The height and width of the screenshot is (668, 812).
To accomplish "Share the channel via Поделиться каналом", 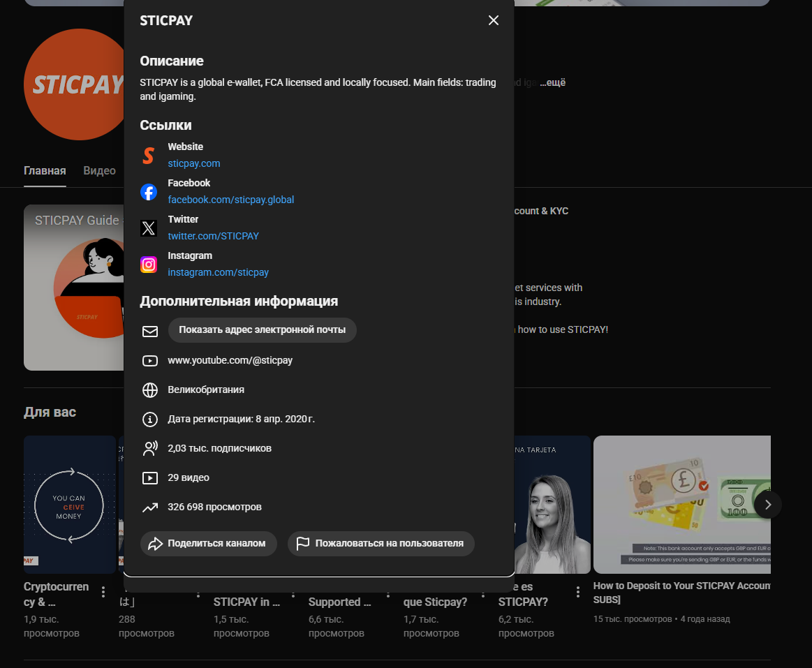I will coord(209,544).
